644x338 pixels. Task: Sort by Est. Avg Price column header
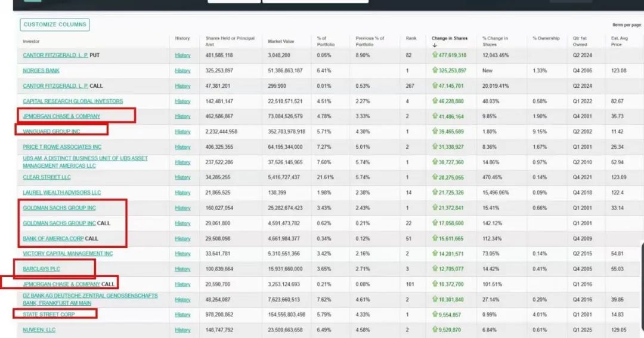pos(620,41)
